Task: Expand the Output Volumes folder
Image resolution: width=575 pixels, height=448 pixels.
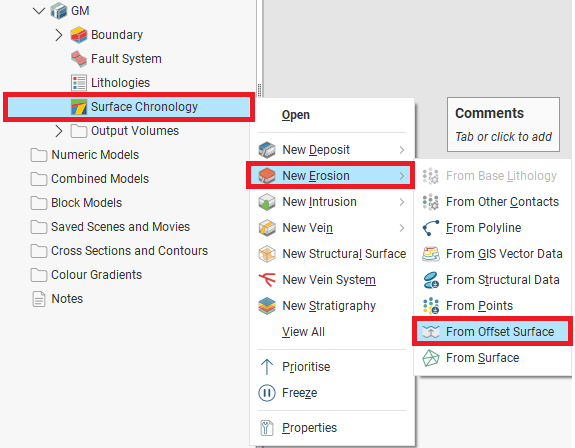Action: coord(59,131)
